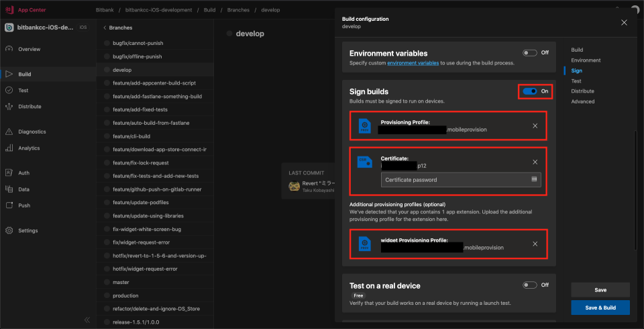644x329 pixels.
Task: Click the Save button
Action: [600, 290]
